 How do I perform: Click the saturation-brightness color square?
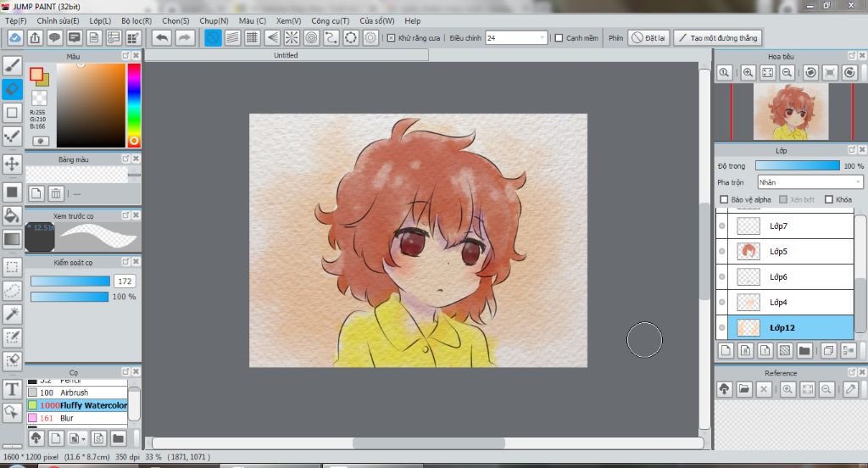pos(91,105)
